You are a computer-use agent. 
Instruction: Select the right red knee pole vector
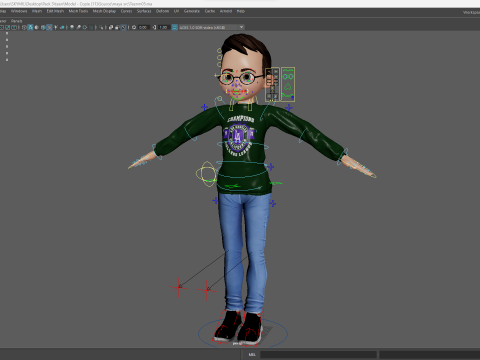coord(207,290)
